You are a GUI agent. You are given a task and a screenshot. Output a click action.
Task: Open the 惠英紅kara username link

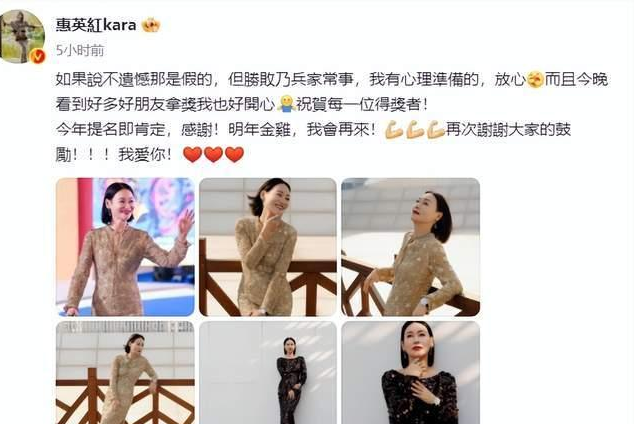click(x=96, y=25)
